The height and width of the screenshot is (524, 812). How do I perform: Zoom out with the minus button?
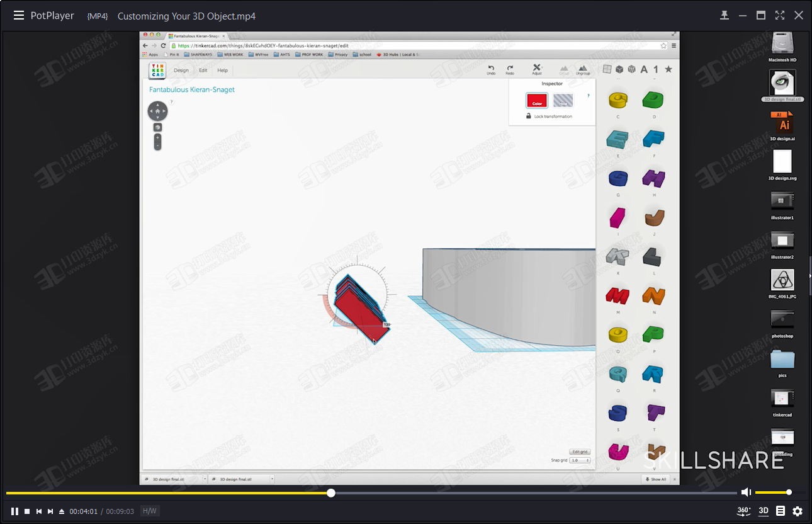(157, 146)
